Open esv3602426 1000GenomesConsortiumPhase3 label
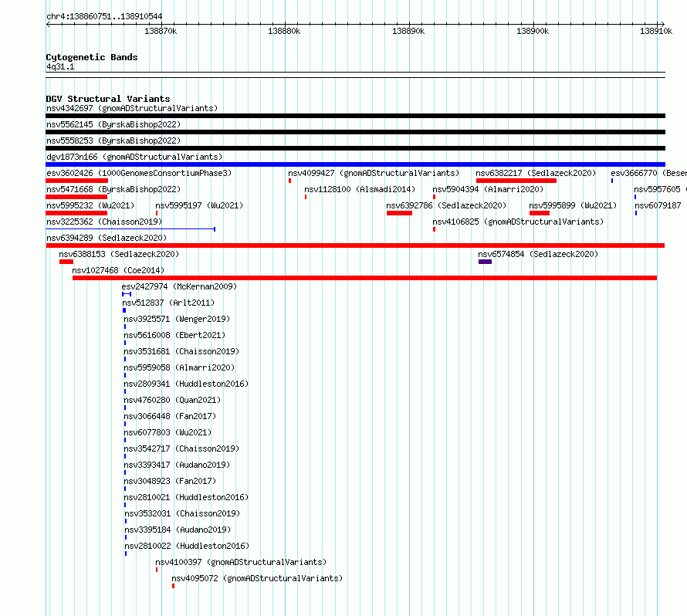687x616 pixels. (x=139, y=173)
